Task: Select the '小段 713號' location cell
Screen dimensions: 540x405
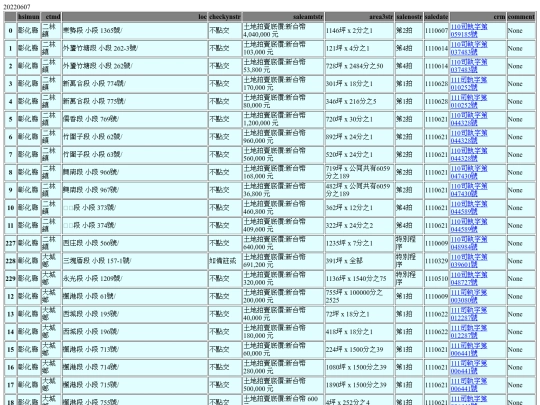Action: pos(135,350)
